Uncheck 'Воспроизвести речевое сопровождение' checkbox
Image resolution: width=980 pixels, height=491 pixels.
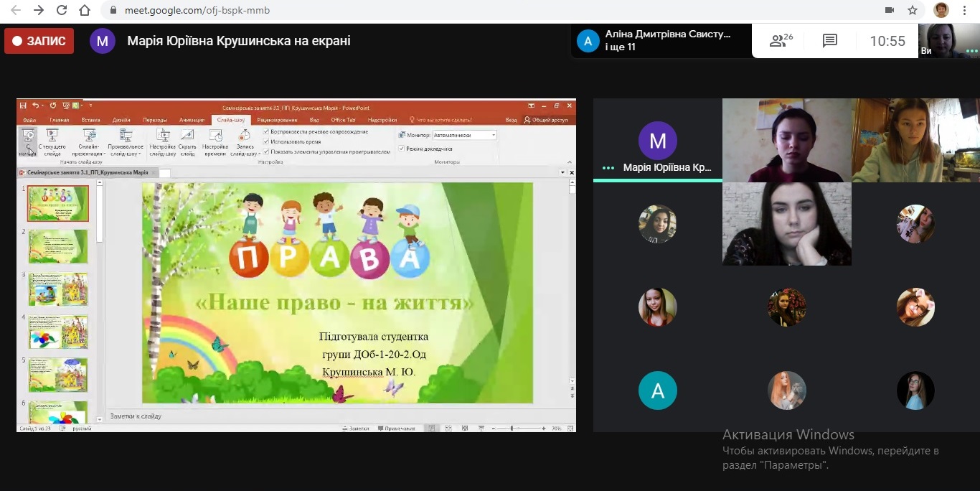267,131
